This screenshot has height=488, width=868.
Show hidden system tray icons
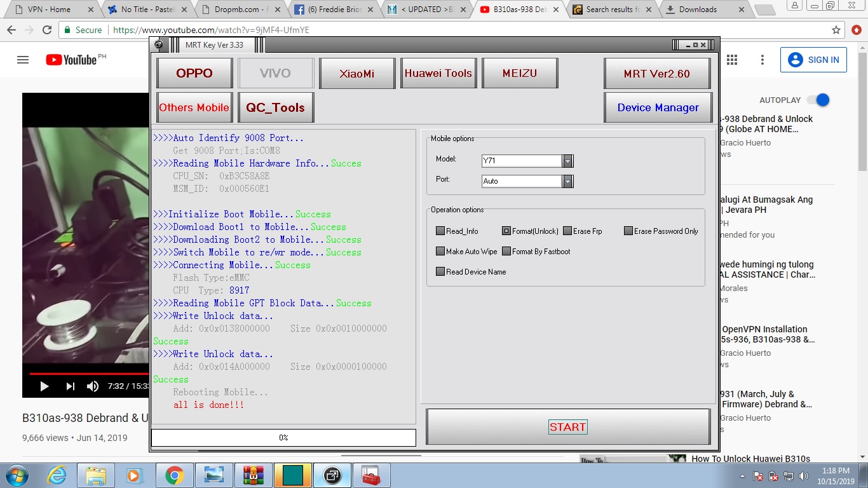[743, 476]
